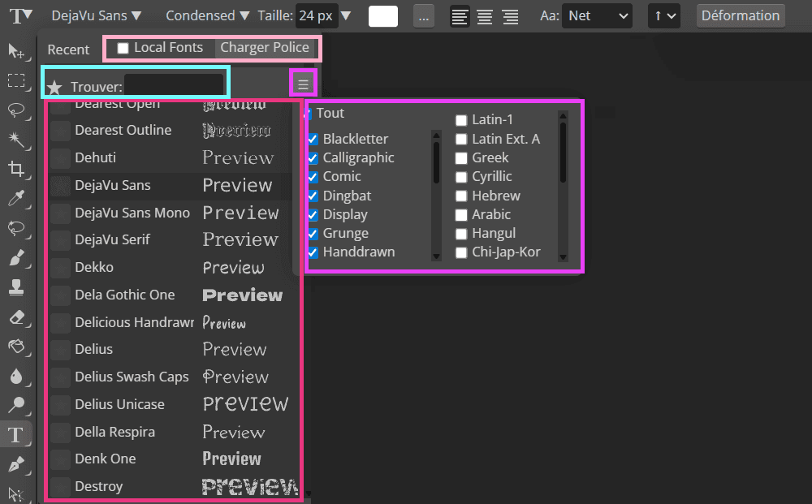This screenshot has width=812, height=504.
Task: Select the Dodge tool
Action: click(16, 405)
